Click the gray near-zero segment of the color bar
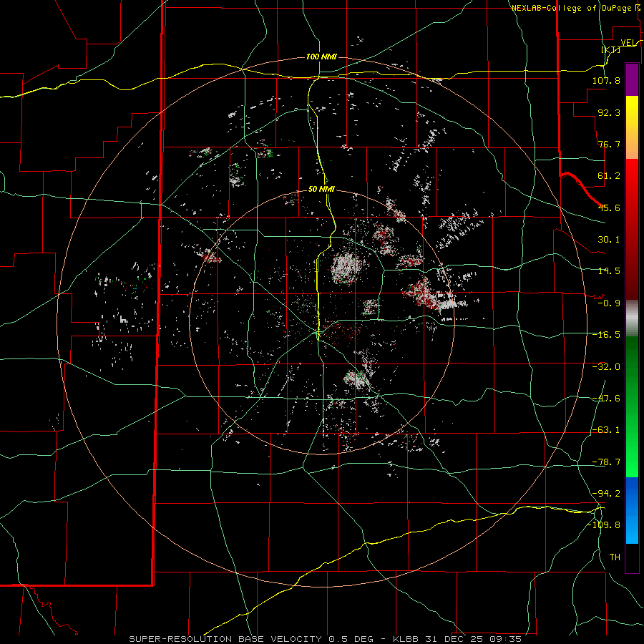The image size is (644, 644). [632, 318]
